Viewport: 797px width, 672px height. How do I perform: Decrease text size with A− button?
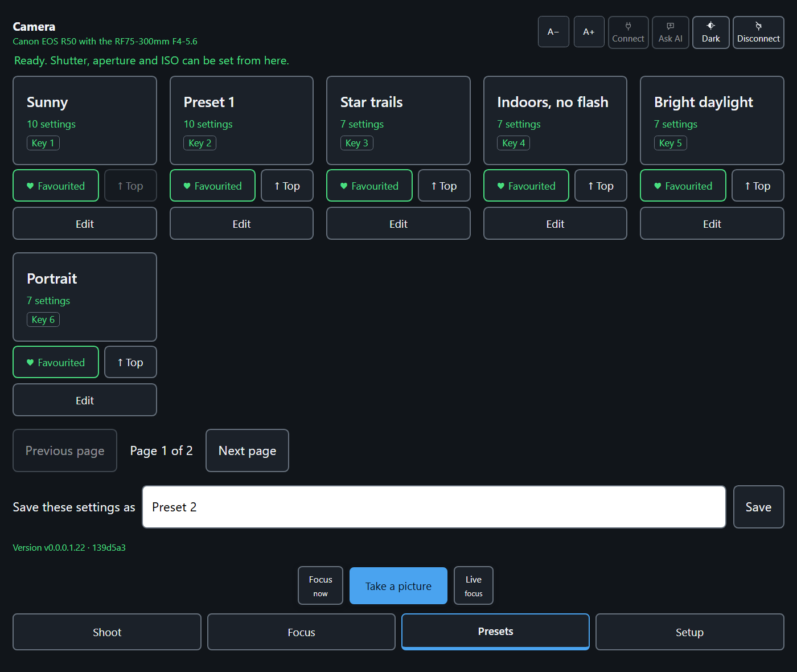tap(553, 32)
